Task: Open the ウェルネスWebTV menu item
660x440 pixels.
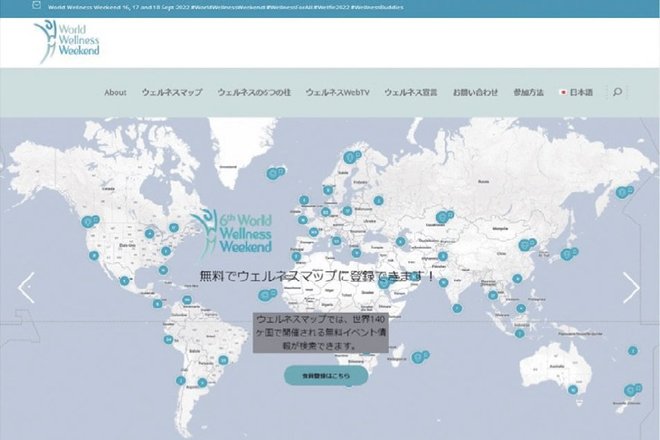Action: coord(338,93)
